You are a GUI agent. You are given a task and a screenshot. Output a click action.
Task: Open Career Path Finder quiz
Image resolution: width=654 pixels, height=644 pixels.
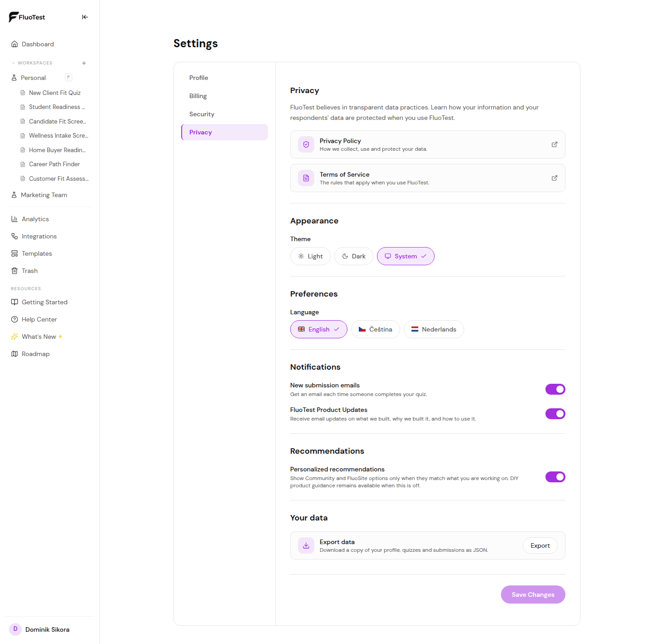coord(54,164)
